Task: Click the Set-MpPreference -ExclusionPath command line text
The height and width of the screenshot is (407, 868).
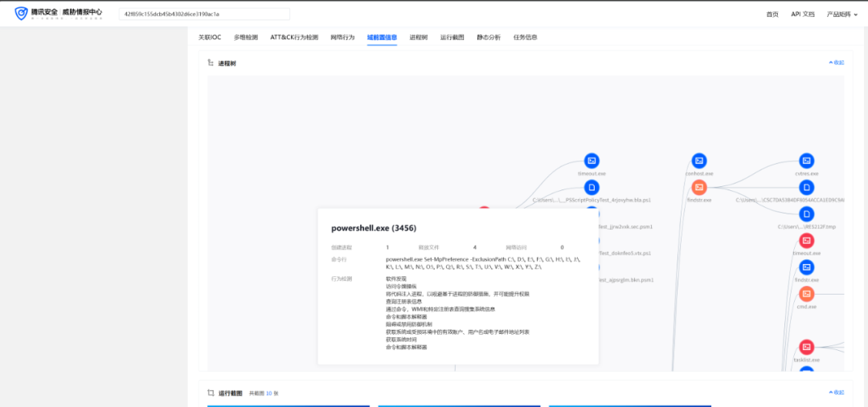Action: [x=483, y=263]
